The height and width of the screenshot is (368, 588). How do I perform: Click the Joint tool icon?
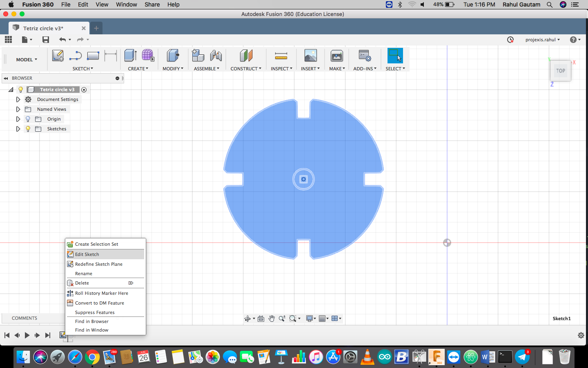(216, 56)
